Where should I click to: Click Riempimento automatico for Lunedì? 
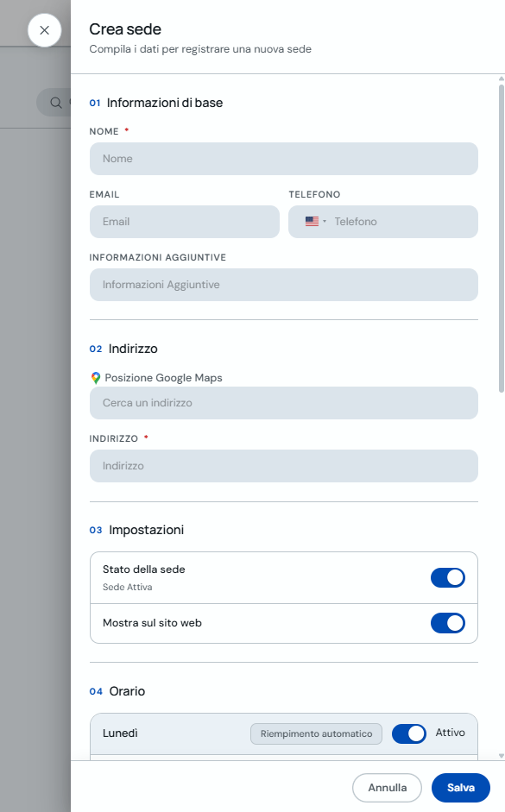(x=317, y=733)
